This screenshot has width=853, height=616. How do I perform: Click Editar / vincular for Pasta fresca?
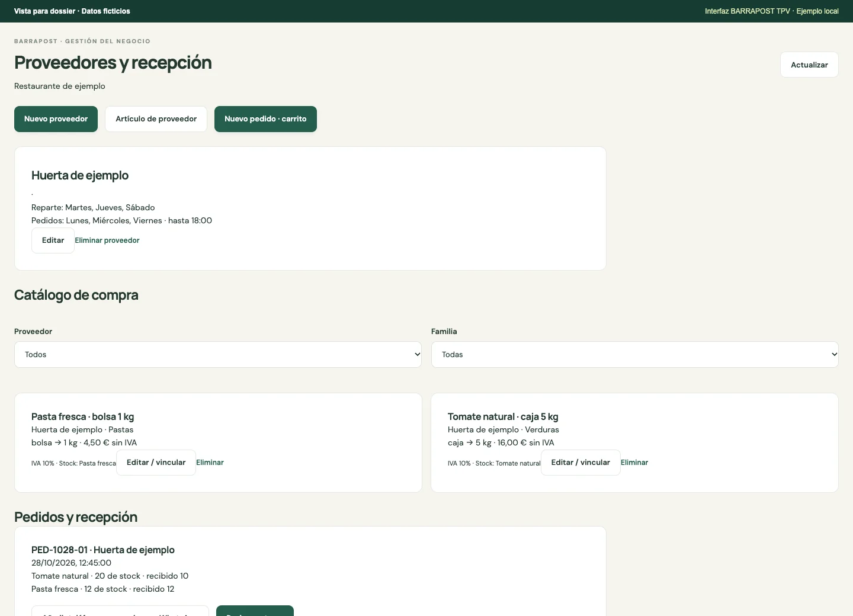tap(156, 463)
